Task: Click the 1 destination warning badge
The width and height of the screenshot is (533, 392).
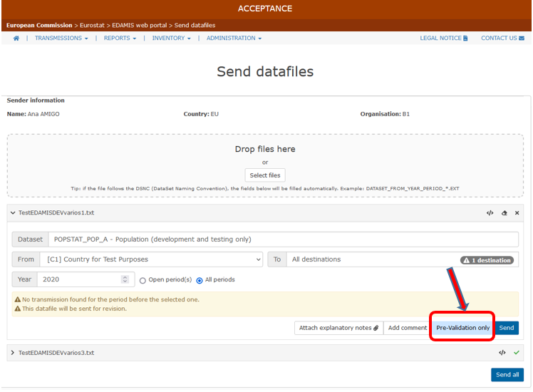Action: pyautogui.click(x=487, y=260)
